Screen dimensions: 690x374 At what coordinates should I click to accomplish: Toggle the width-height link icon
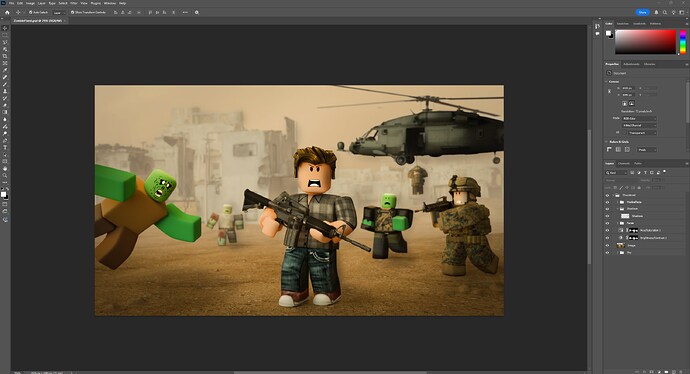point(609,92)
